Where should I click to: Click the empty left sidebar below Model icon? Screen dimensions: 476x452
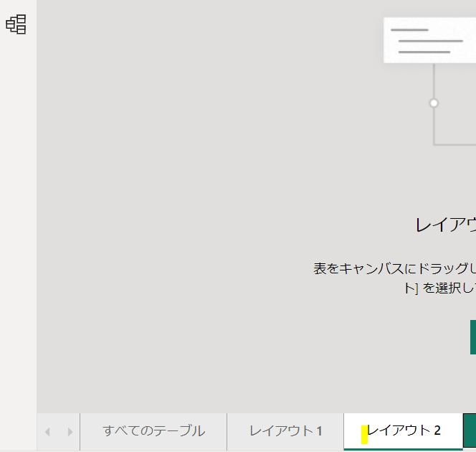(x=18, y=215)
